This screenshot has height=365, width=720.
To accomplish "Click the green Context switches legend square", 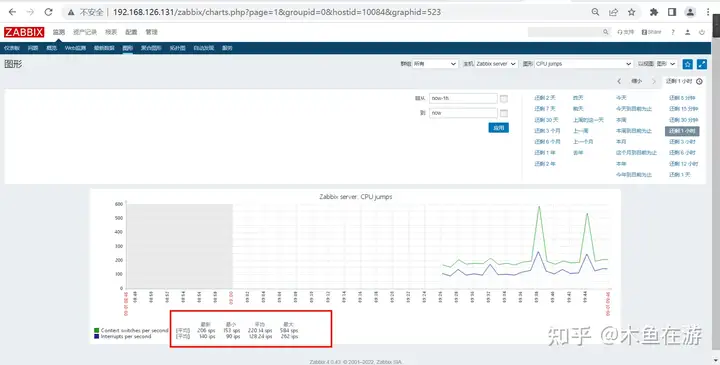I will click(96, 330).
